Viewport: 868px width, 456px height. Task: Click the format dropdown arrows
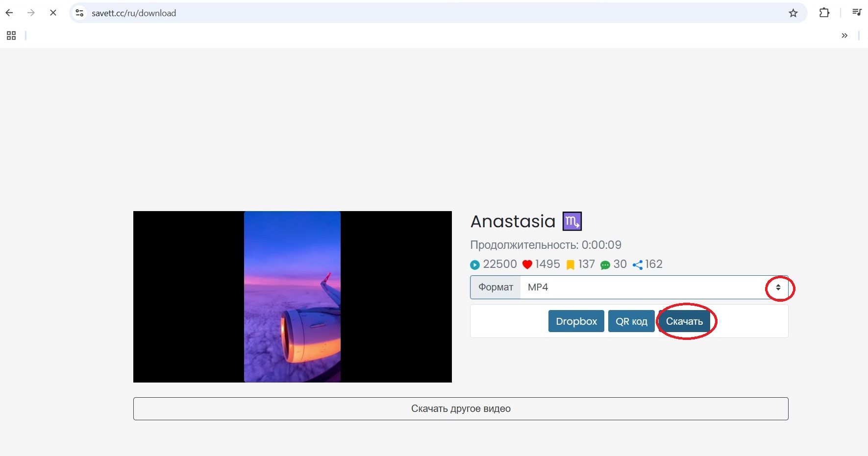click(x=778, y=288)
